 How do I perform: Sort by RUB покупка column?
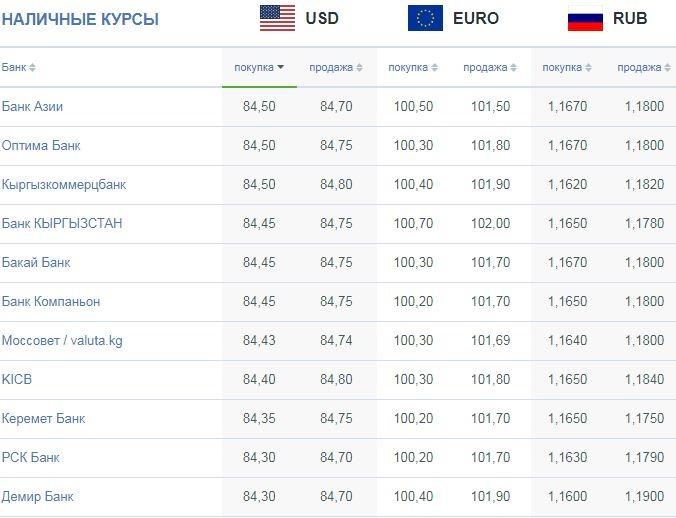566,68
